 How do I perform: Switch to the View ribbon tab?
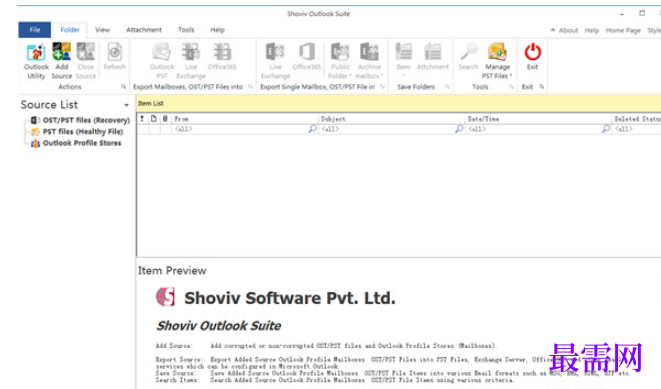[102, 30]
